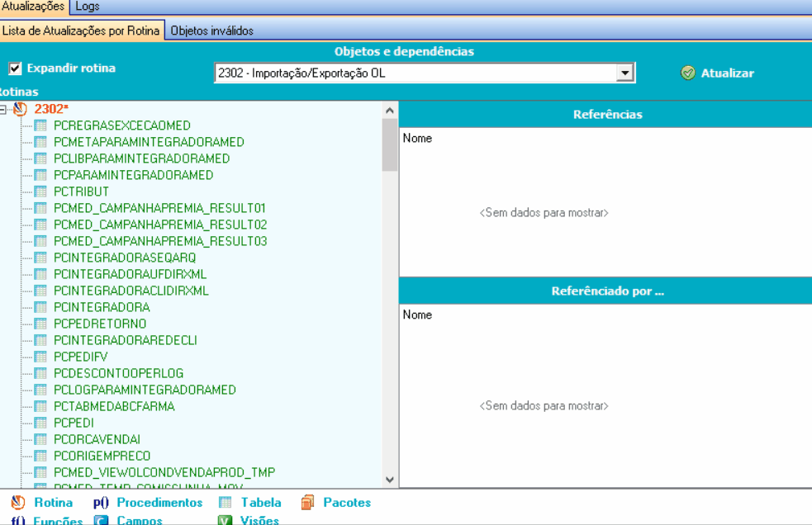Image resolution: width=812 pixels, height=525 pixels.
Task: Click table icon beside PCLIBPARAMINTEGRADORAMED
Action: click(x=40, y=158)
